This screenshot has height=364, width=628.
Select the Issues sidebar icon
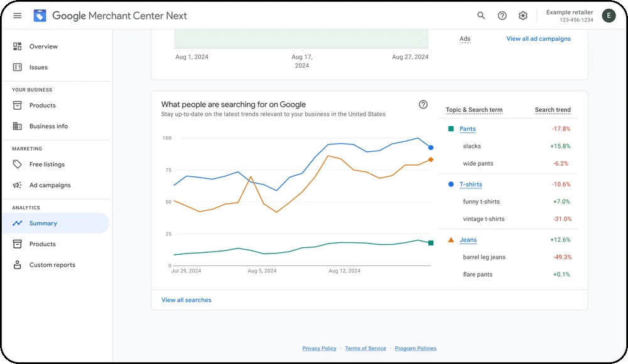click(16, 67)
